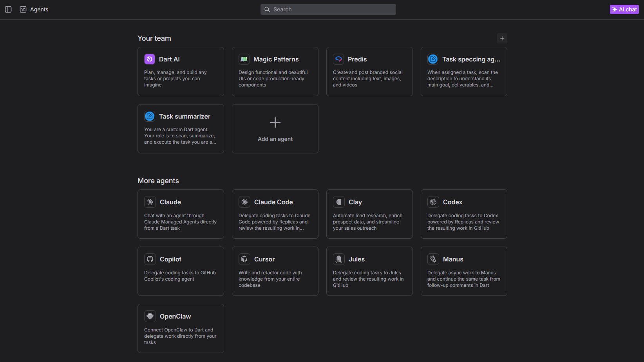Open the Predis agent title
The image size is (644, 362).
[357, 59]
